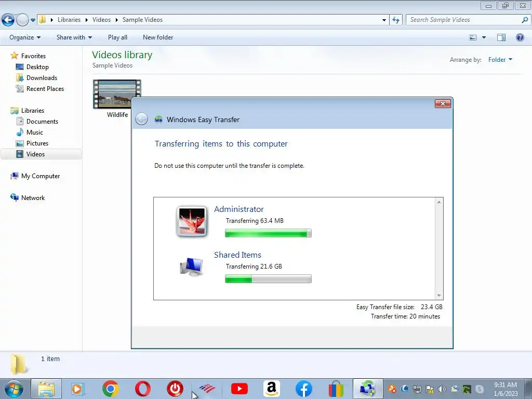
Task: Click the Shared Items computer icon
Action: (x=191, y=267)
